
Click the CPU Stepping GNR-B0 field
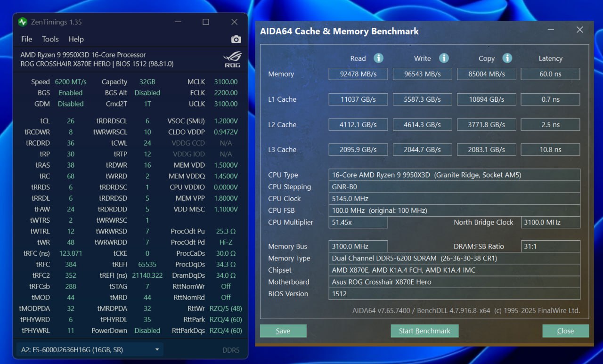(454, 187)
